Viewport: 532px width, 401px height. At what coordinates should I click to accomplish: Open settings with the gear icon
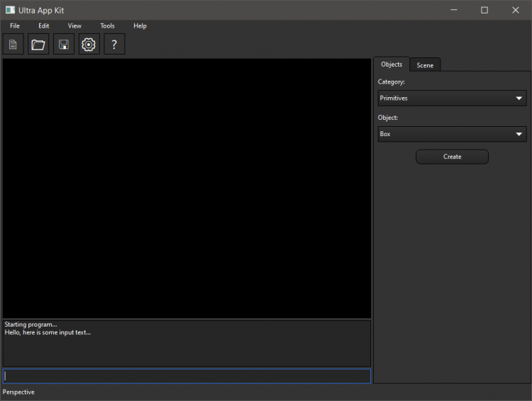[x=89, y=44]
